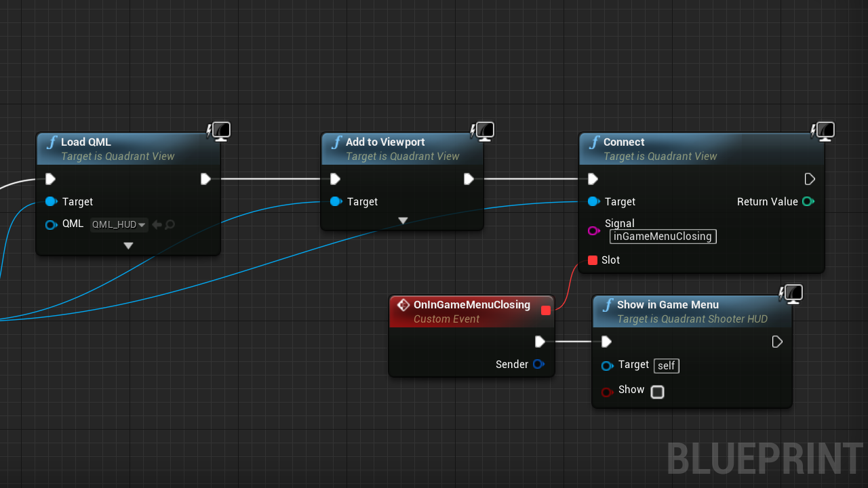Click the inGameMenuClosing Signal text field
This screenshot has height=488, width=868.
[663, 237]
